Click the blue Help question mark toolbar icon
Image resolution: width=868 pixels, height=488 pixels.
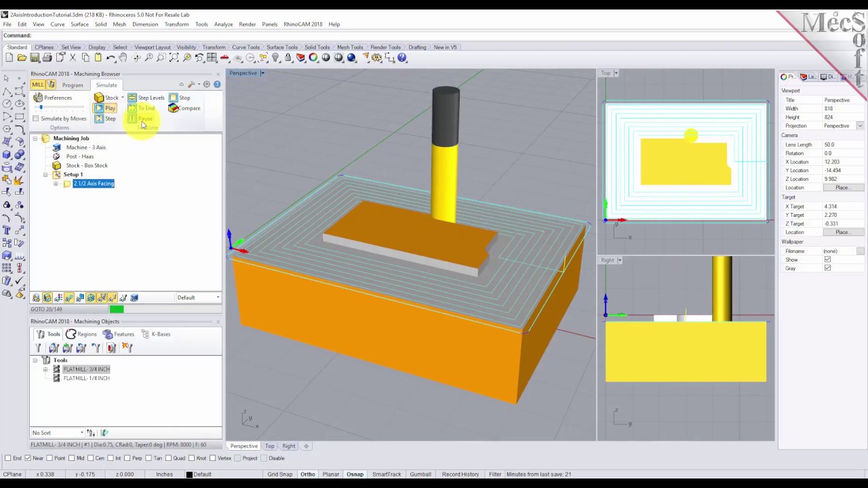pos(402,58)
